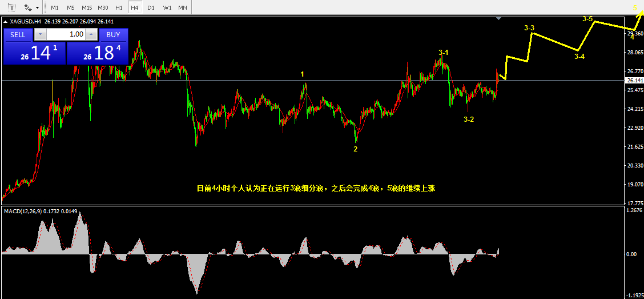Image resolution: width=644 pixels, height=299 pixels.
Task: Switch chart to W1 weekly timeframe
Action: (167, 7)
